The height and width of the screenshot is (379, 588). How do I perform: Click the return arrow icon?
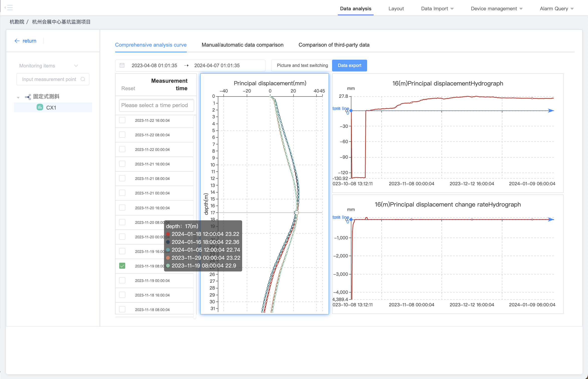coord(17,41)
